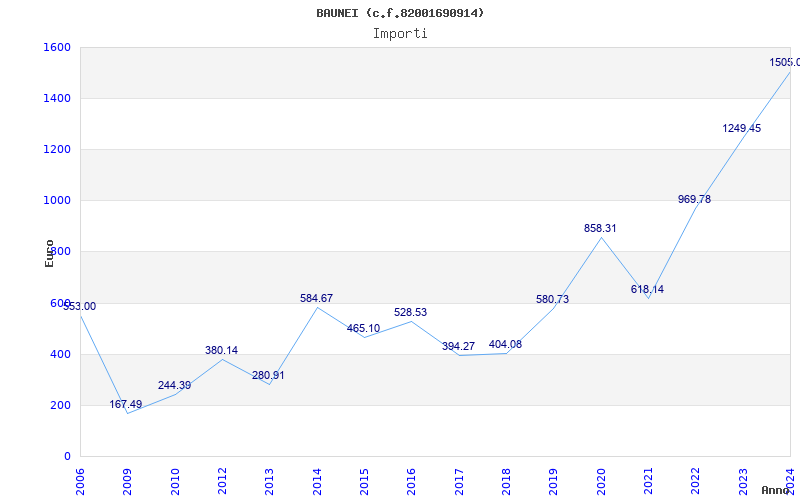Select data label 858.31 for 2020
800x500 pixels.
(600, 229)
